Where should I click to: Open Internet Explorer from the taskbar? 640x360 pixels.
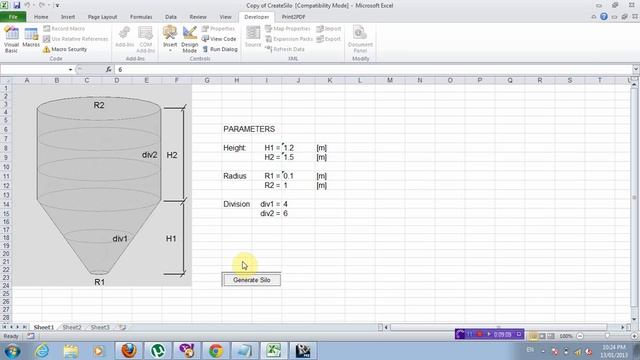[42, 351]
